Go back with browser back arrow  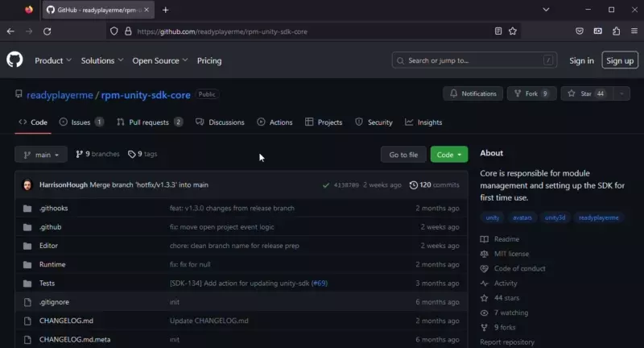click(10, 31)
